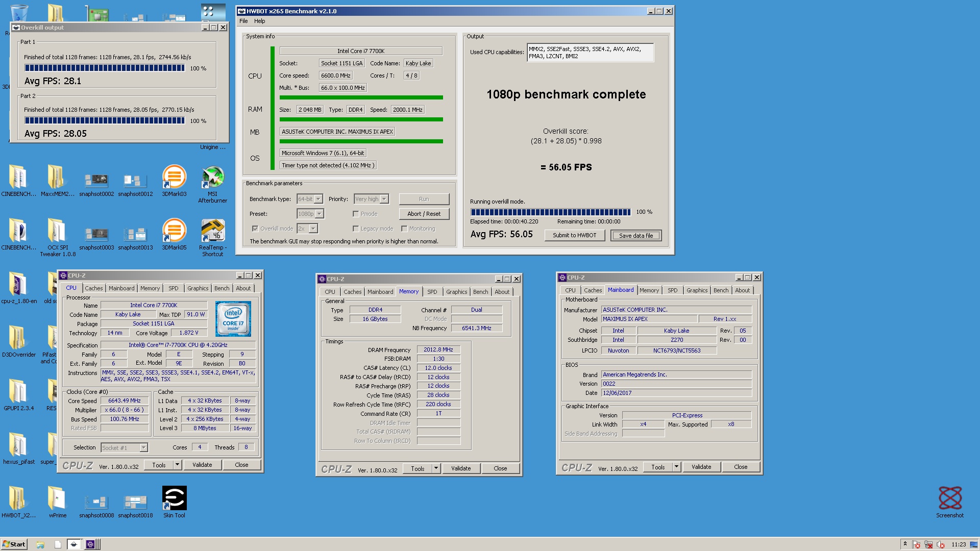Switch to Graphics tab in Mainboard window

pos(697,290)
